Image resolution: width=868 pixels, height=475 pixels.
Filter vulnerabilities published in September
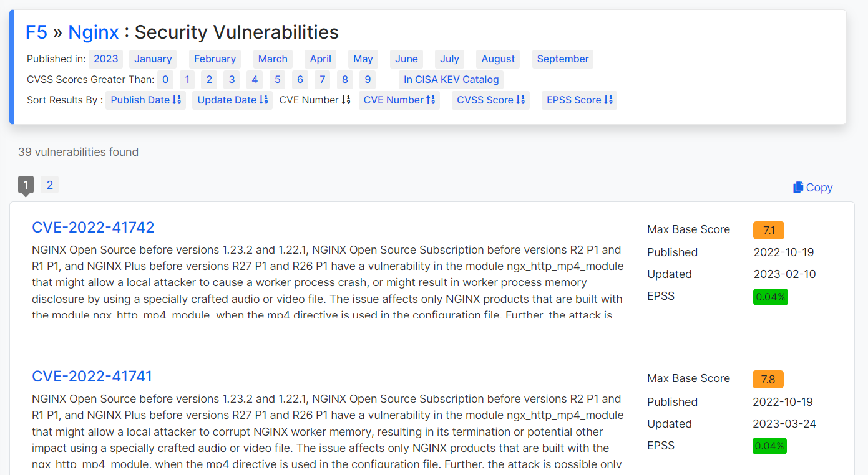pos(563,59)
